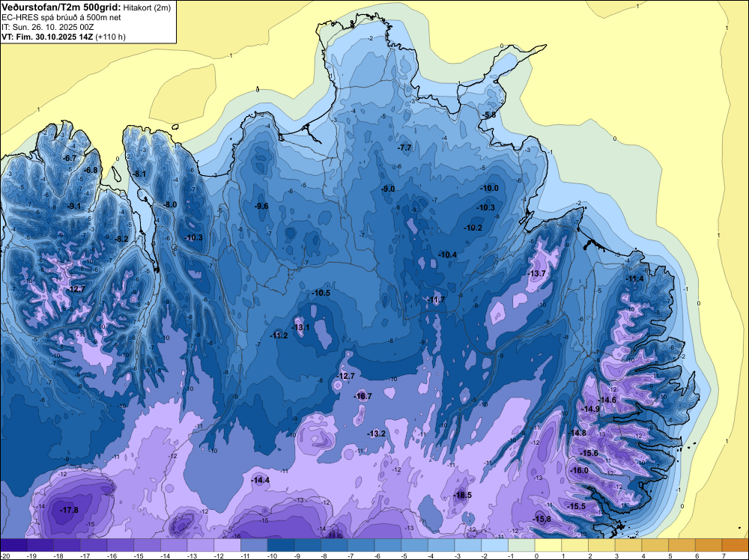Select the -6.8 temperature value
Viewport: 749px width, 560px height.
click(91, 170)
